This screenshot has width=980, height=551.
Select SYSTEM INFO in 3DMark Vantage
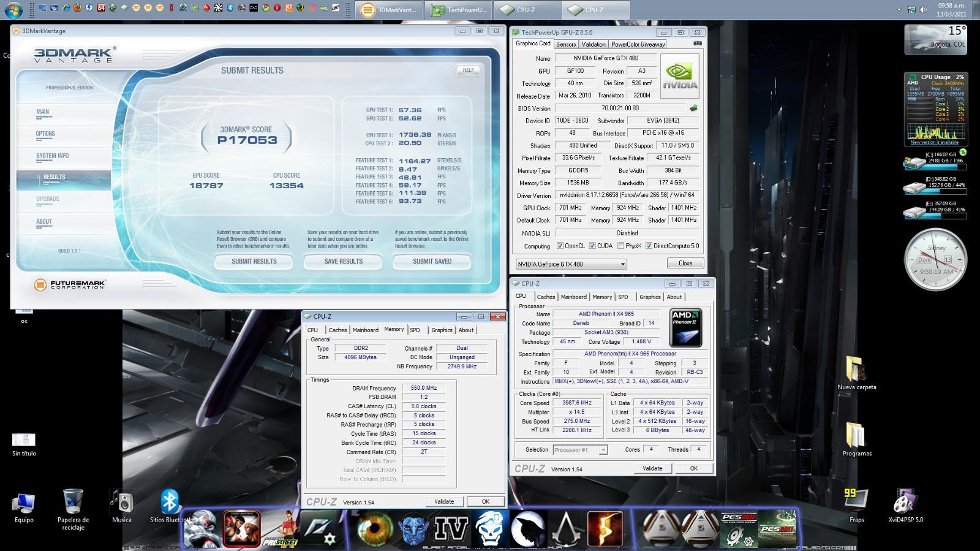pos(52,156)
